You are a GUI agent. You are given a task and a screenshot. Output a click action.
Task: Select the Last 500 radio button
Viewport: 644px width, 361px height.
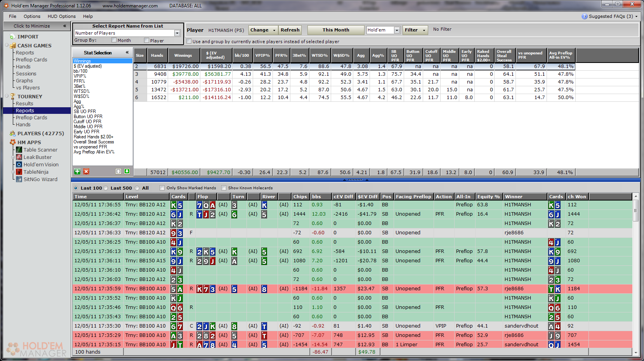(106, 188)
